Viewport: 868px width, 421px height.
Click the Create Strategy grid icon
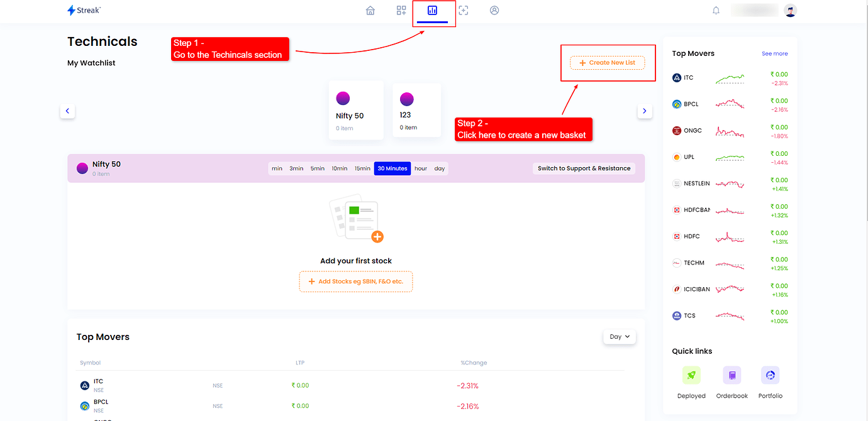(x=401, y=10)
